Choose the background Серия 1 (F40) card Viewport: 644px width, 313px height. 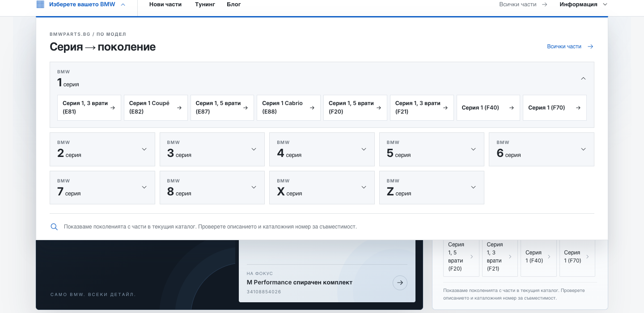tap(538, 258)
